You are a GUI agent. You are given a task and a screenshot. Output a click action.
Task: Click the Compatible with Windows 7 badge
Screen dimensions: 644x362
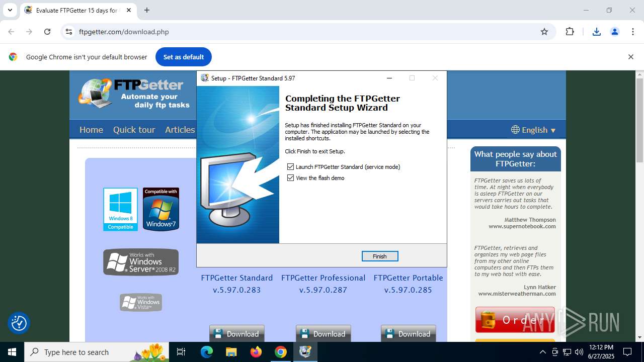pos(161,209)
